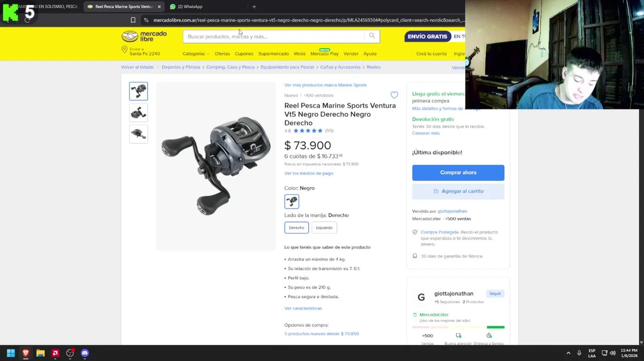
Task: Open Cañas y Accesorios breadcrumb
Action: 340,67
